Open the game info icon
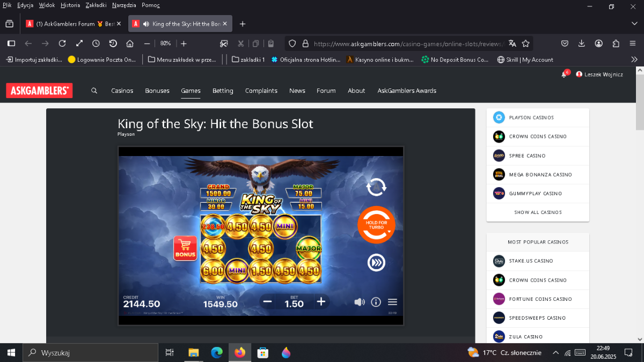This screenshot has width=644, height=362. 376,302
